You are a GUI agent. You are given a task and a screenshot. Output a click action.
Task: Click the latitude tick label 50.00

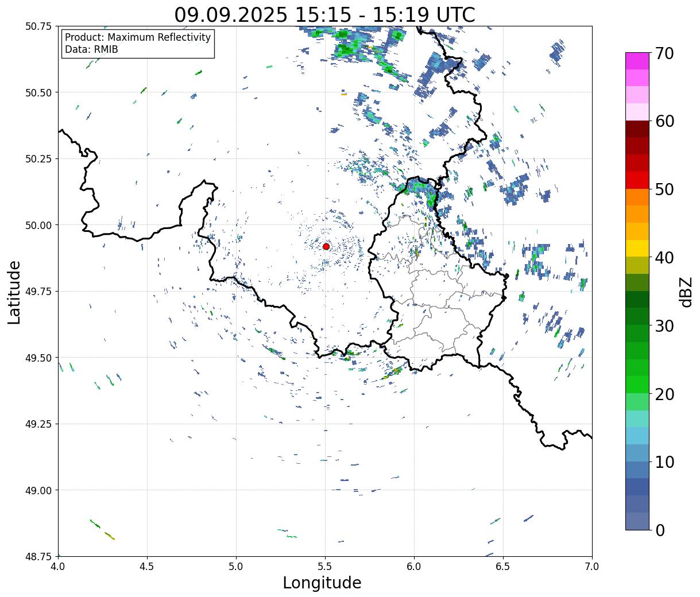(38, 225)
